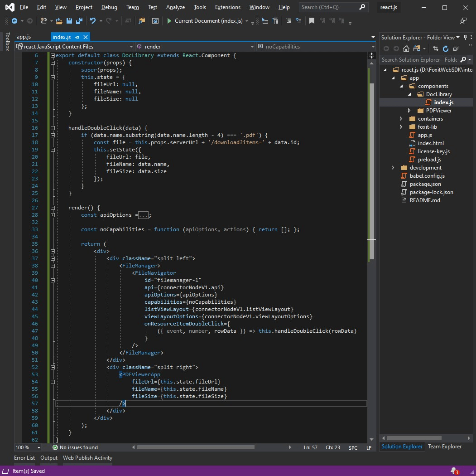Viewport: 476px width, 476px height.
Task: Open the Error List panel tab
Action: (x=24, y=458)
